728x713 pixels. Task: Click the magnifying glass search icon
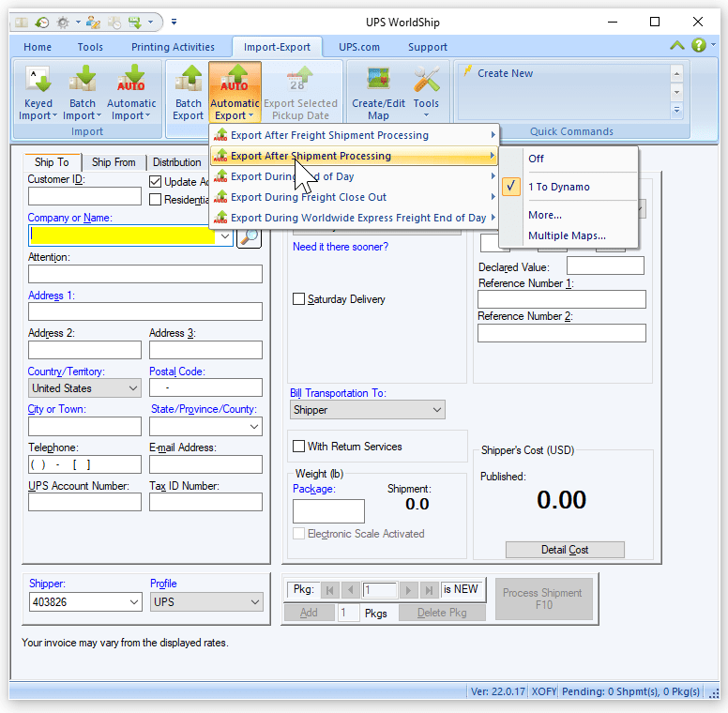249,236
